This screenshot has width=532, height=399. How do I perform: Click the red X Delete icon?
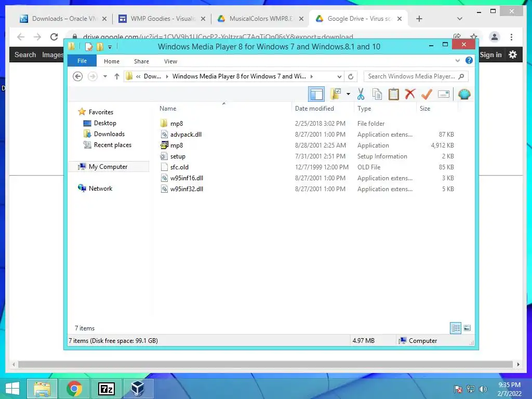(x=410, y=94)
